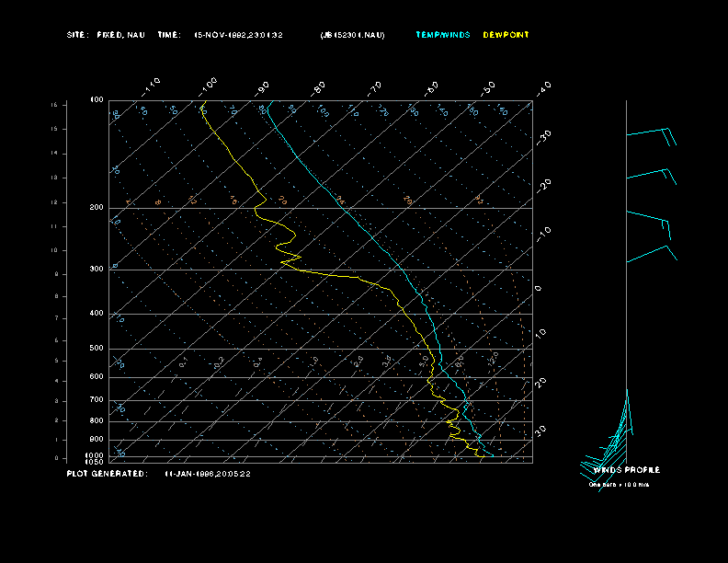Click the WINDS PROFILE caption
The width and height of the screenshot is (728, 563).
626,470
